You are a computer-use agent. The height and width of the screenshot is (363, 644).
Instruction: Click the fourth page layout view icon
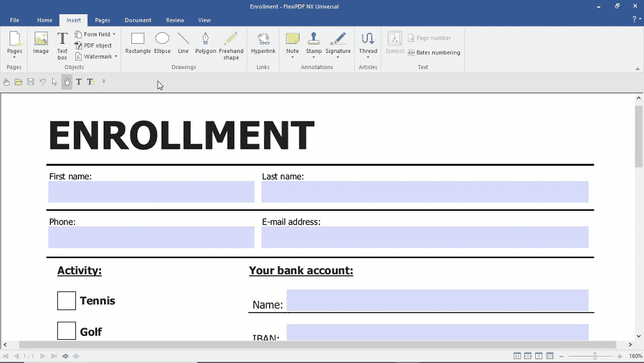pyautogui.click(x=550, y=356)
